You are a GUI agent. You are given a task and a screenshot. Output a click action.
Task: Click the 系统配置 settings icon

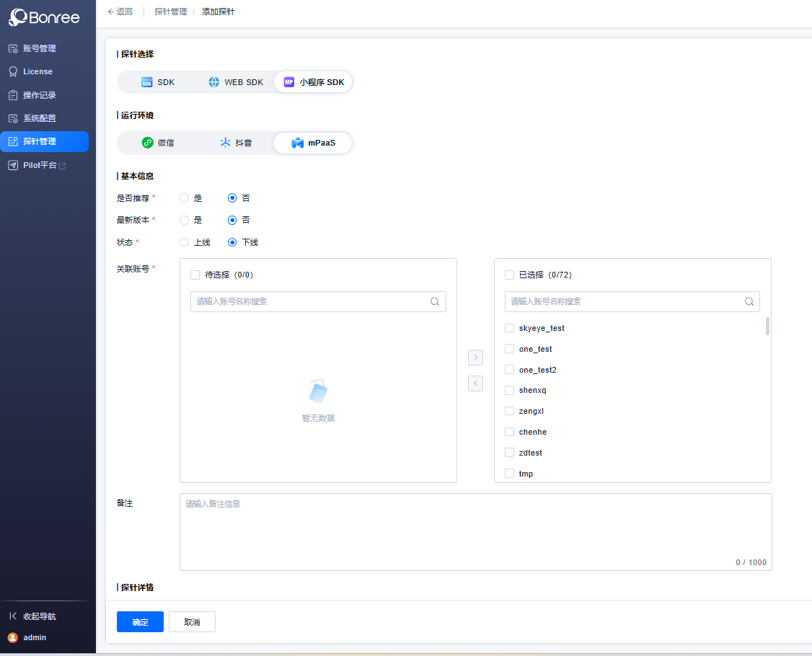pyautogui.click(x=13, y=118)
